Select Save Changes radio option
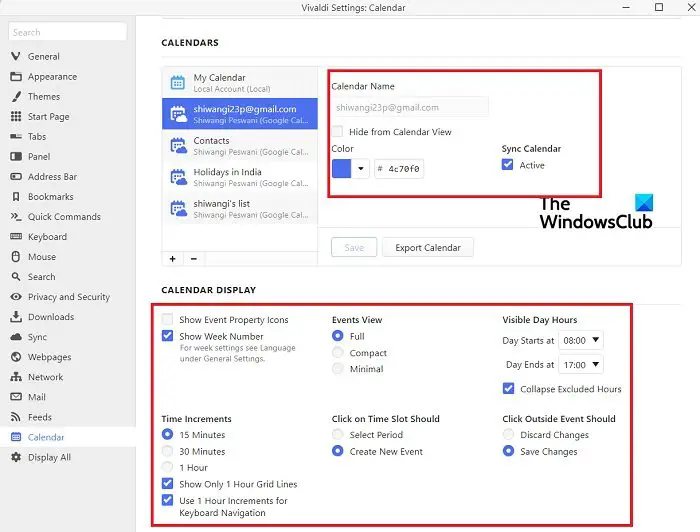This screenshot has height=532, width=700. pos(508,451)
